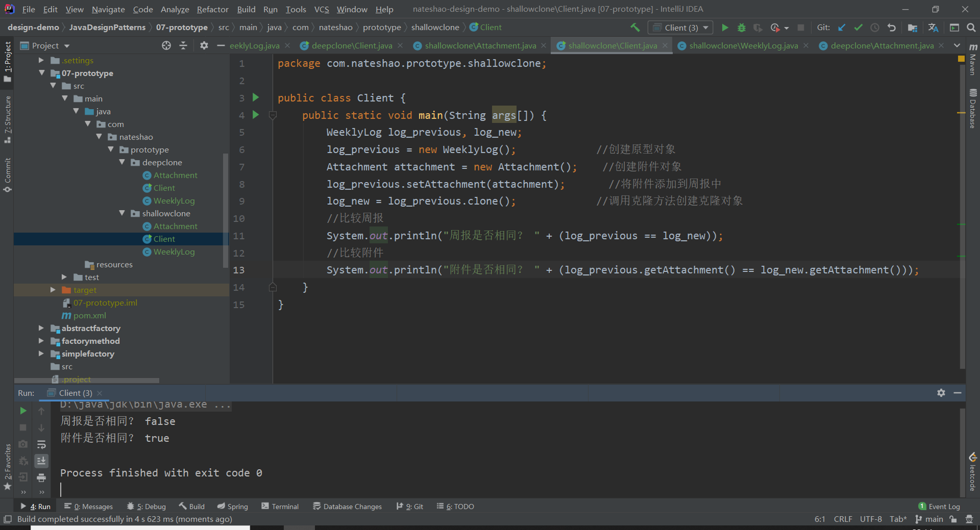
Task: Show hidden editor tabs dropdown chevron
Action: (x=956, y=46)
